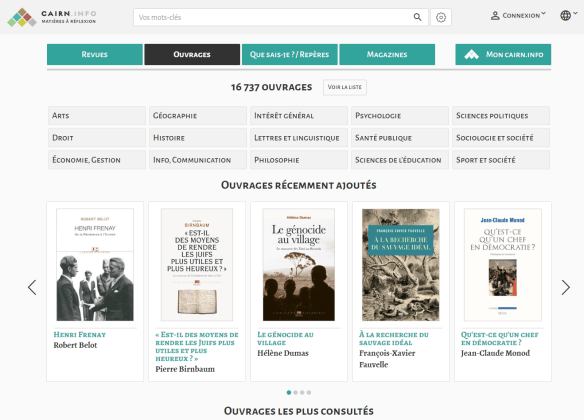Screen dimensions: 584x420
Task: Click « Est-il des moyens de rendre les Juifs » link
Action: 197,346
